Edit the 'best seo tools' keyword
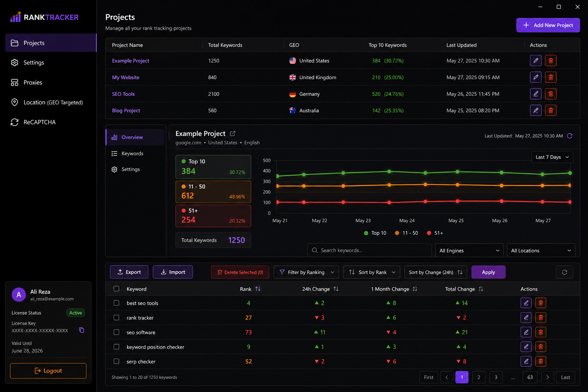This screenshot has height=392, width=588. 526,303
